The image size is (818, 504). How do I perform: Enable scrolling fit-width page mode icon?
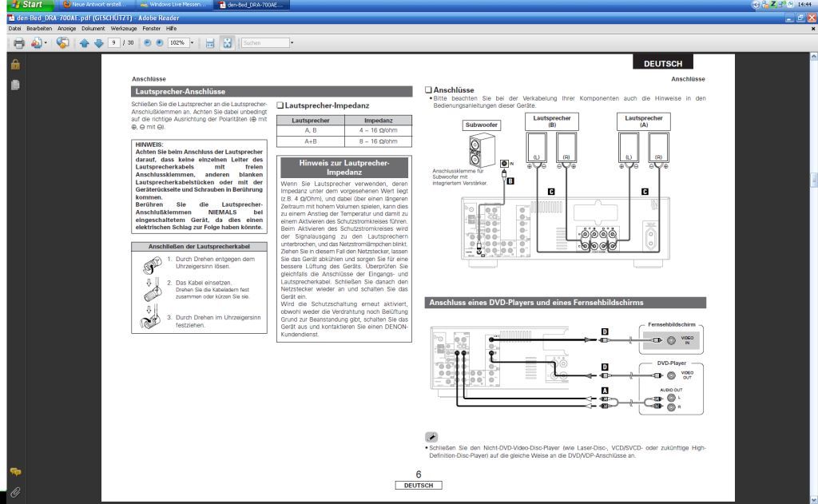click(x=210, y=43)
